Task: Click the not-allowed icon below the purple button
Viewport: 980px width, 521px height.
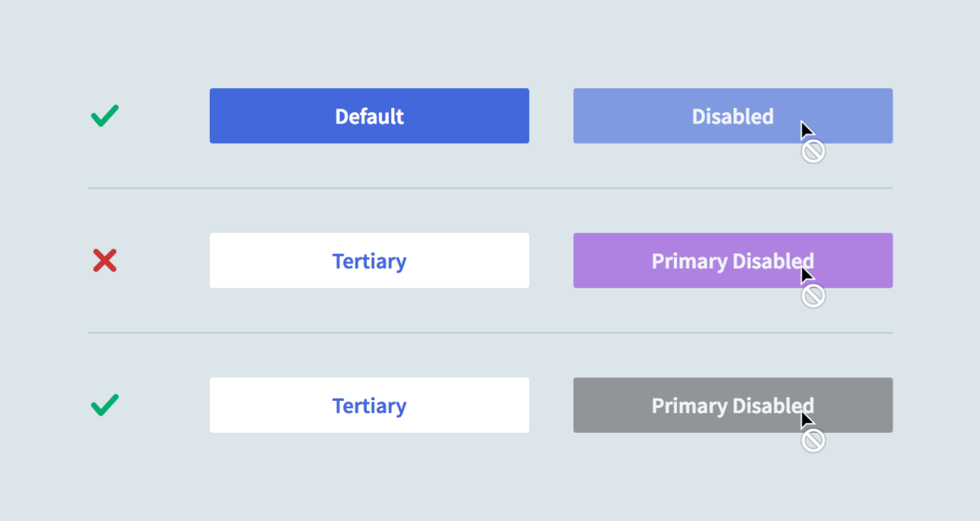Action: point(813,296)
